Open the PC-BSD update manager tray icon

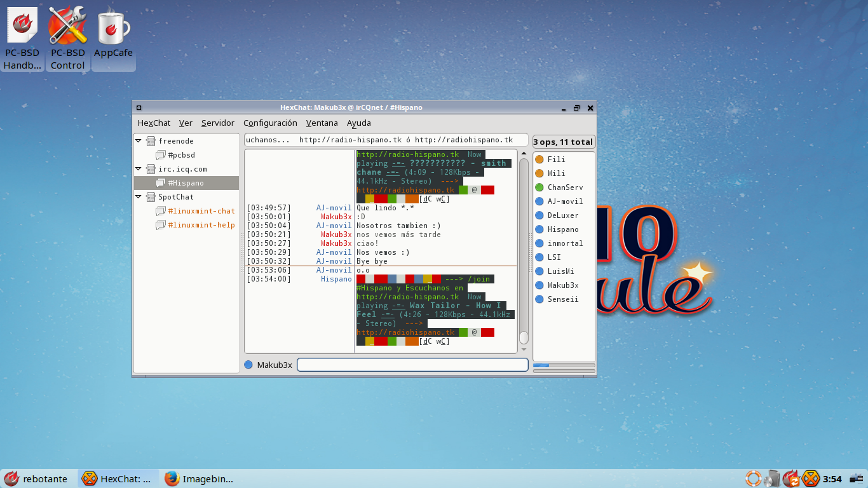[x=791, y=478]
